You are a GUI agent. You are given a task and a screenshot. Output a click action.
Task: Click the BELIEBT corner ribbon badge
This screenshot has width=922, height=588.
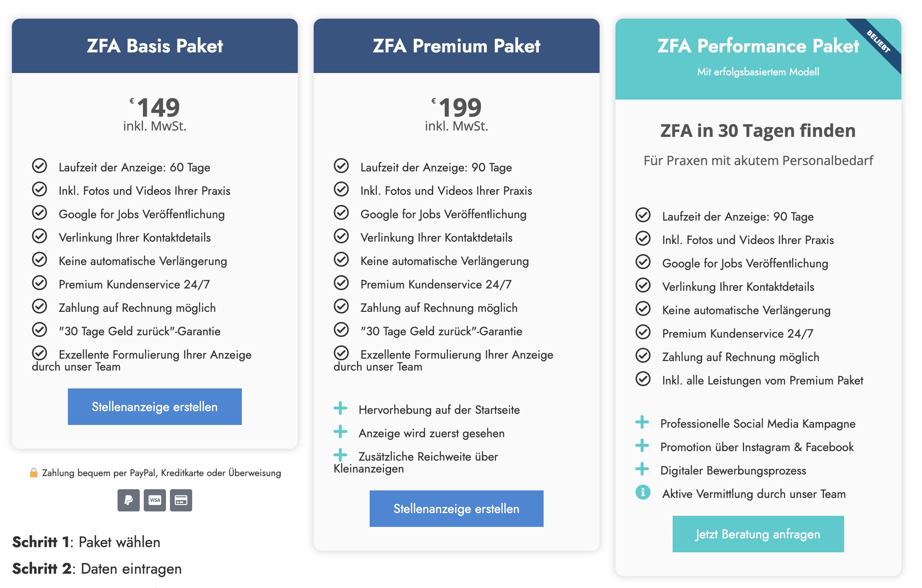click(x=879, y=42)
